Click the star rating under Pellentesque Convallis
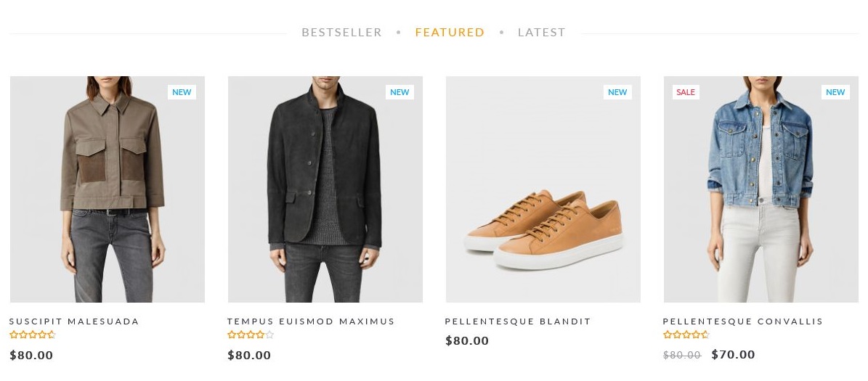The width and height of the screenshot is (868, 381). [x=686, y=335]
